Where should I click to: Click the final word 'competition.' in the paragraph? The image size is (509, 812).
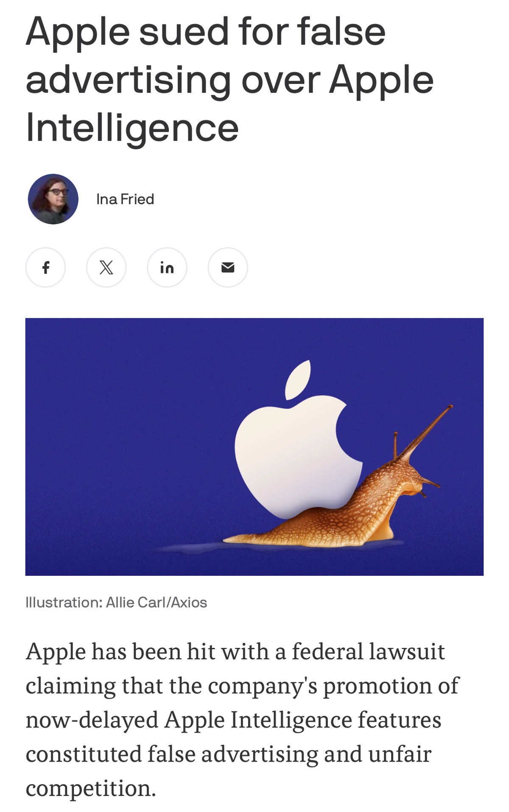click(x=91, y=789)
